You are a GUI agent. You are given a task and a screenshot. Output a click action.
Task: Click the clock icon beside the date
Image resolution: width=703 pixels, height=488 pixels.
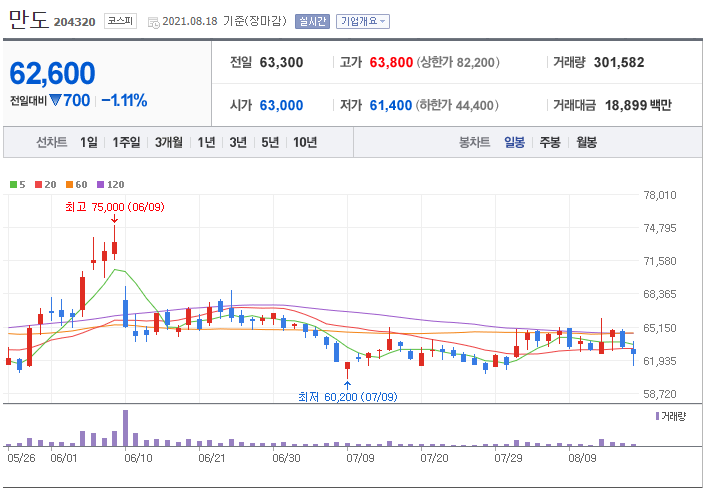click(x=153, y=22)
